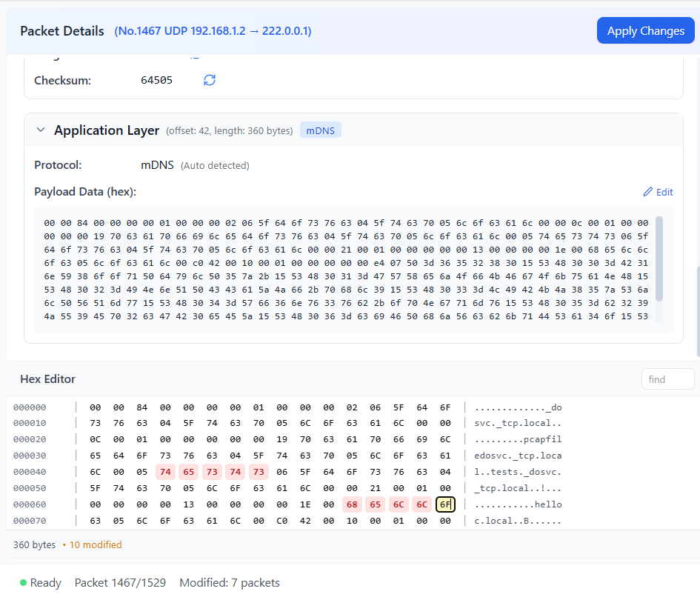Click the '360 bytes' label
Screen dimensions: 700x600
(35, 544)
